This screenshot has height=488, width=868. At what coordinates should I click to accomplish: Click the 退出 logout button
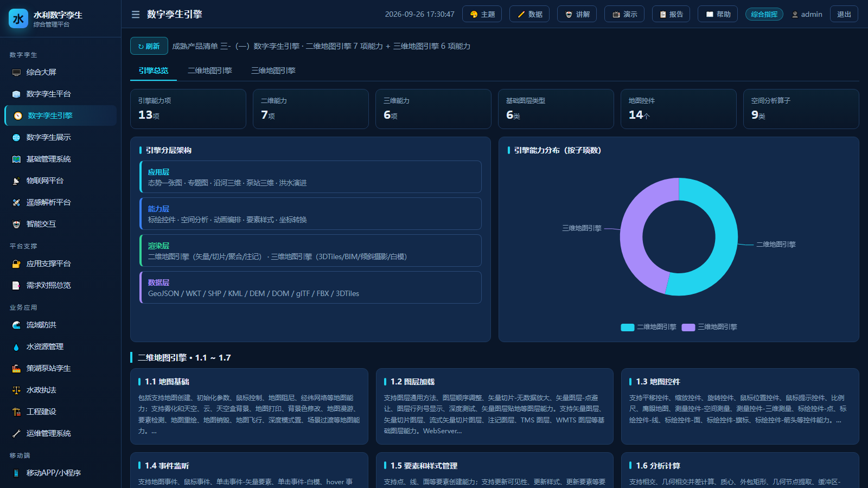[x=844, y=14]
